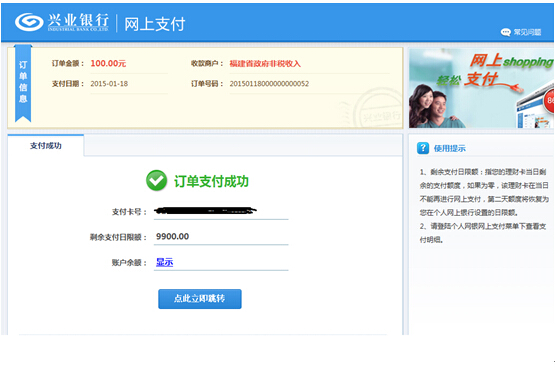The width and height of the screenshot is (555, 367).
Task: Click the Industrial Bank swirl logo
Action: click(x=29, y=22)
